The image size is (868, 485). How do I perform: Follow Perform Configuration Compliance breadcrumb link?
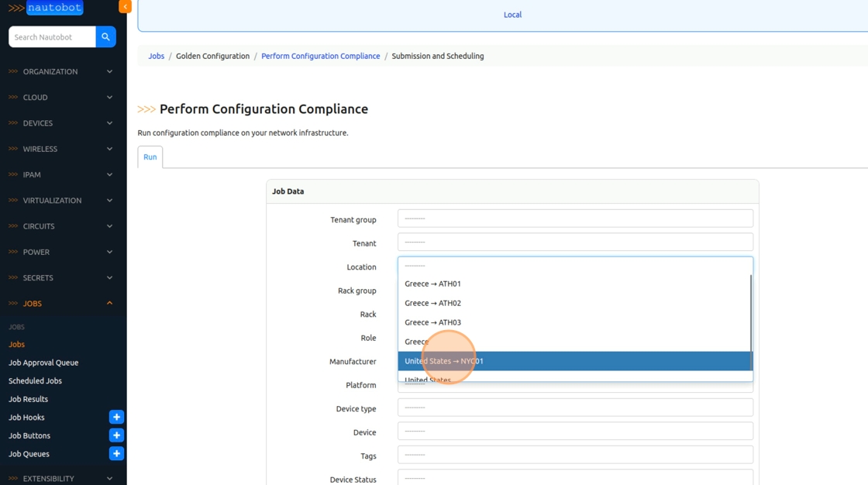320,56
